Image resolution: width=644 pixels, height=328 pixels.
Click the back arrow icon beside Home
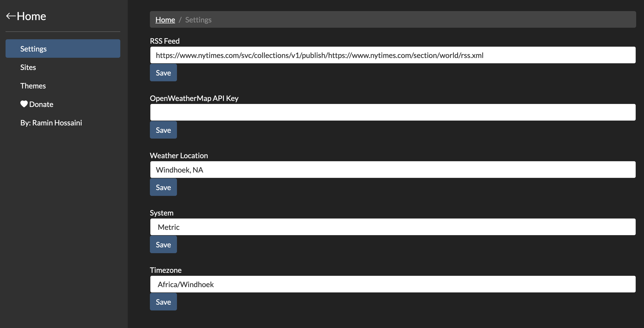coord(11,16)
